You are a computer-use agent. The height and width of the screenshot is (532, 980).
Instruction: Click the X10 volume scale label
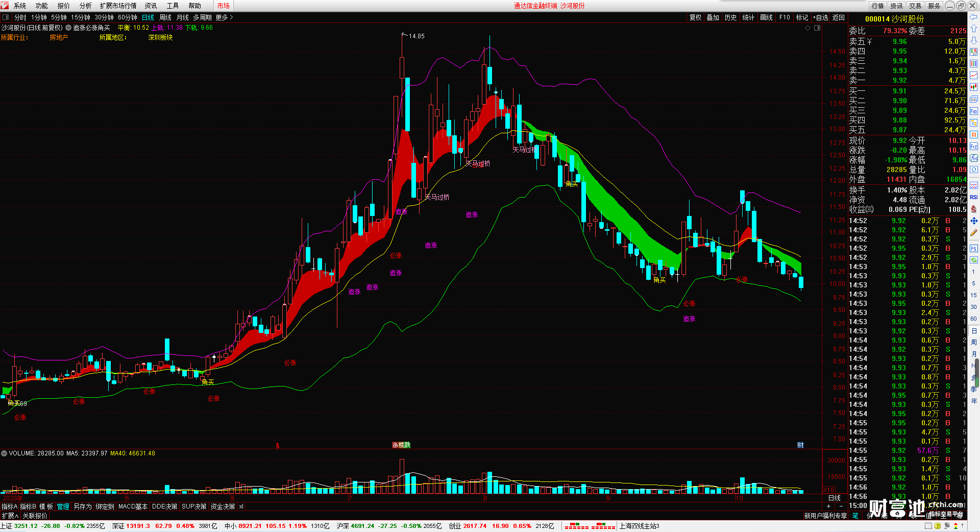pos(829,489)
